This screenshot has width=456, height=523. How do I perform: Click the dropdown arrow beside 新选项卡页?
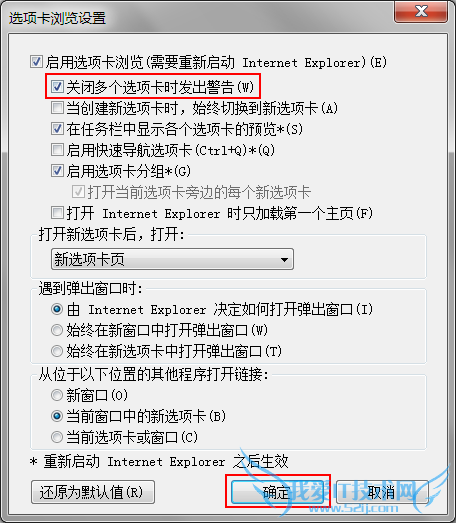pyautogui.click(x=284, y=259)
